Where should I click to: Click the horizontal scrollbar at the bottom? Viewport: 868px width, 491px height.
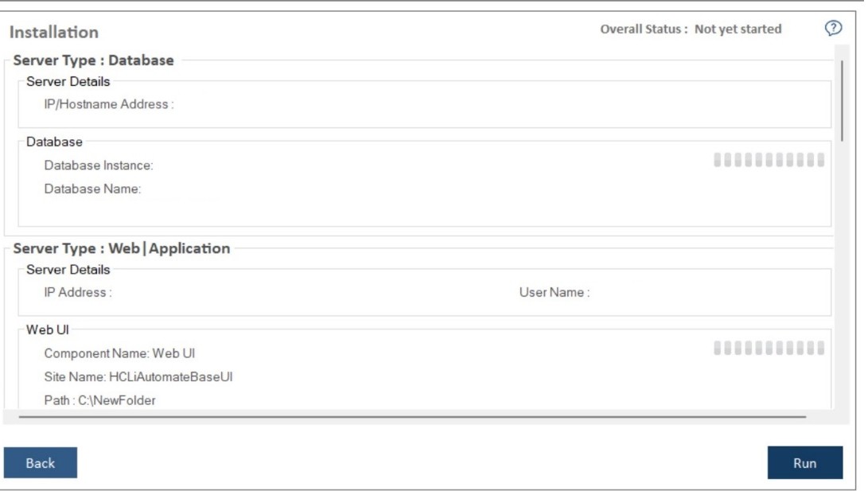click(x=412, y=416)
